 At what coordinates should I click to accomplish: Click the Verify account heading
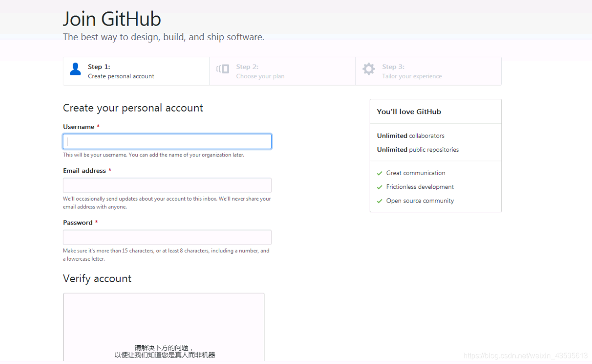tap(97, 278)
